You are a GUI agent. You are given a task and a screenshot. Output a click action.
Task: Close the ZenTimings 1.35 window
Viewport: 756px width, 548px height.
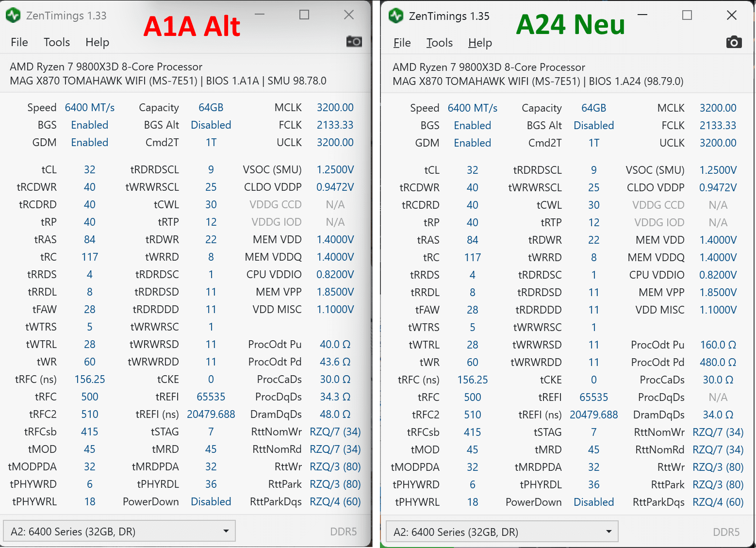pos(732,15)
